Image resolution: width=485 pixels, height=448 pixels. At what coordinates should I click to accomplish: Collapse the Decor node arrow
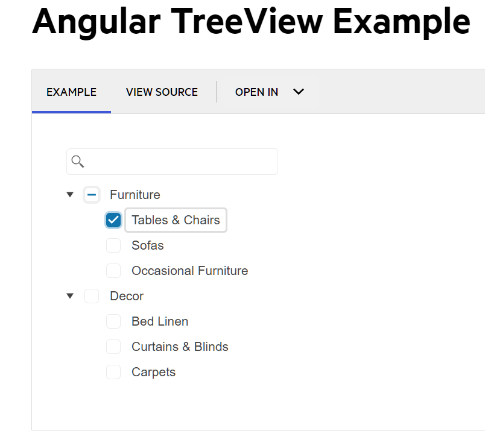(70, 296)
